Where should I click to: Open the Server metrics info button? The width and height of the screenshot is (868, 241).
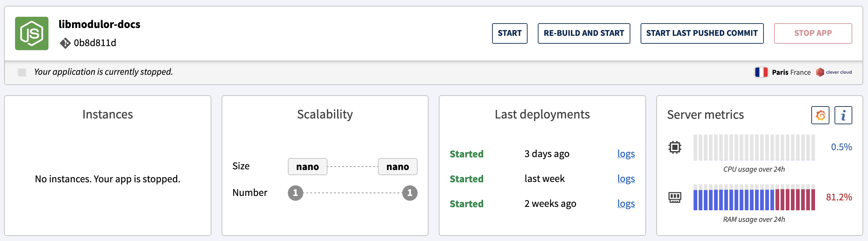tap(843, 115)
